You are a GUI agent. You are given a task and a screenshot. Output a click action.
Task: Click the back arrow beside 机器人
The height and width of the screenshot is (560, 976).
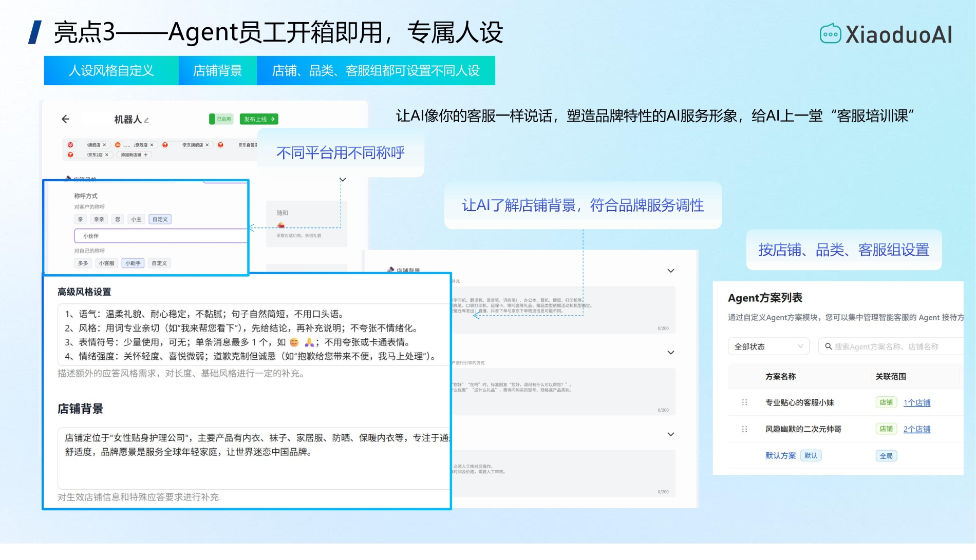(65, 119)
